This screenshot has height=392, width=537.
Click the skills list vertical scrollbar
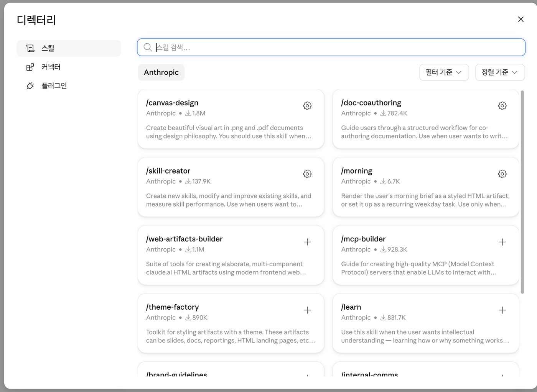522,192
